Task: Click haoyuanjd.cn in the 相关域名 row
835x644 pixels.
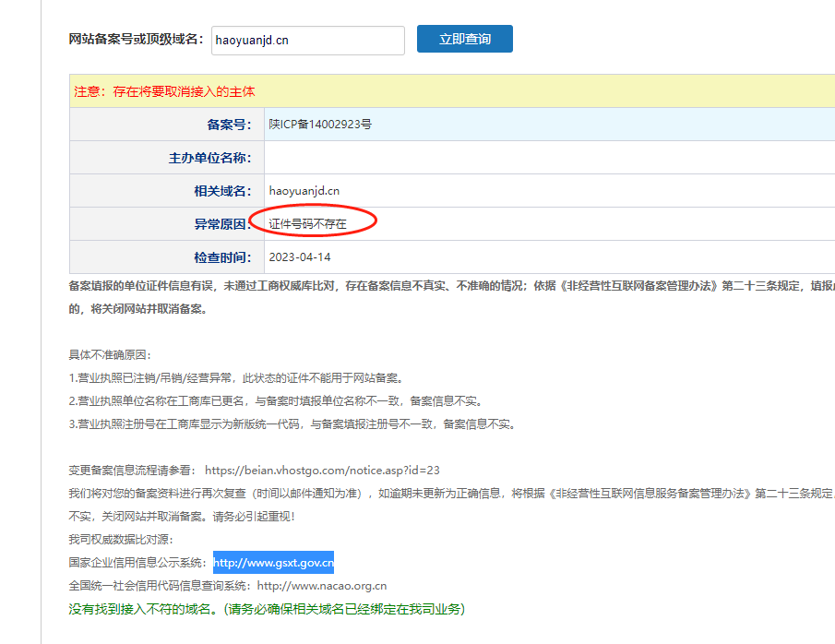Action: pyautogui.click(x=304, y=191)
